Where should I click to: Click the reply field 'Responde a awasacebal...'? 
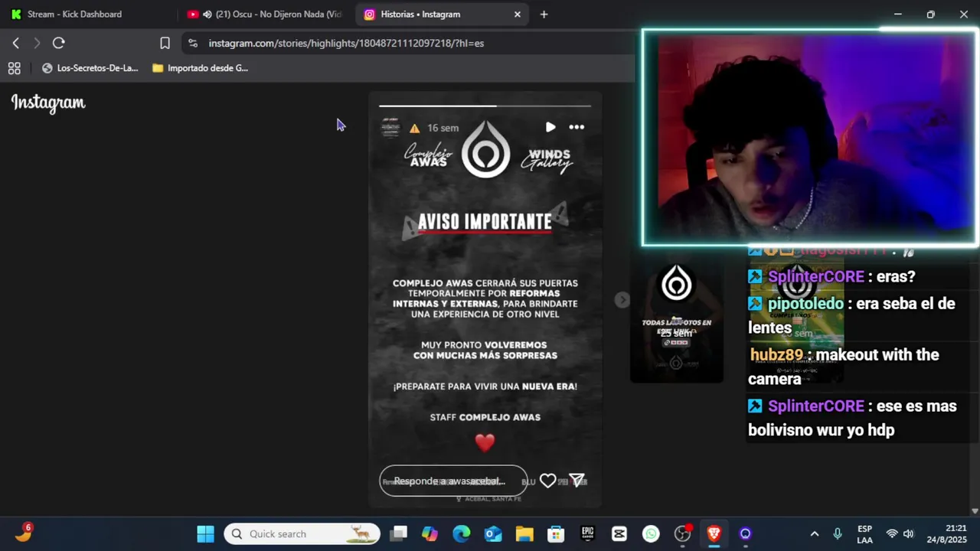coord(453,481)
